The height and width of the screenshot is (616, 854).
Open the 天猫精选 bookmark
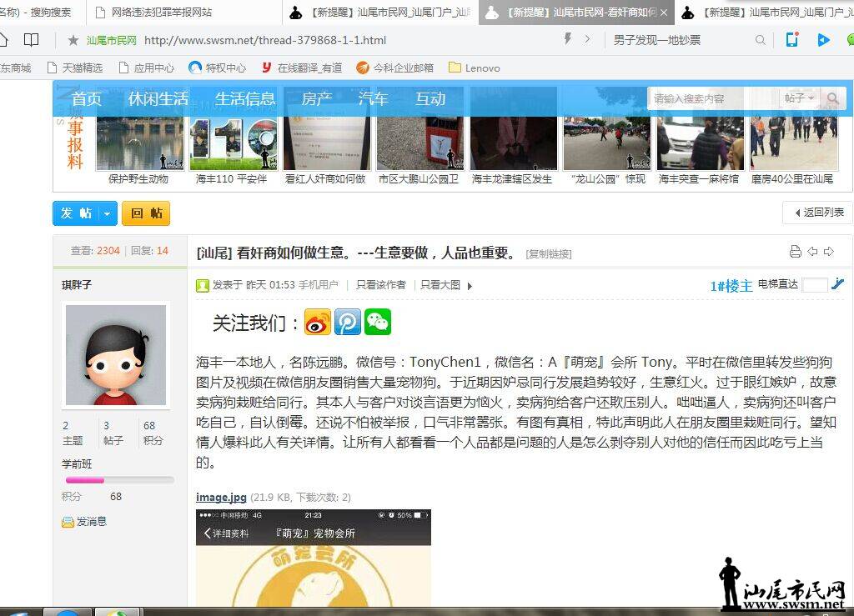tap(74, 68)
